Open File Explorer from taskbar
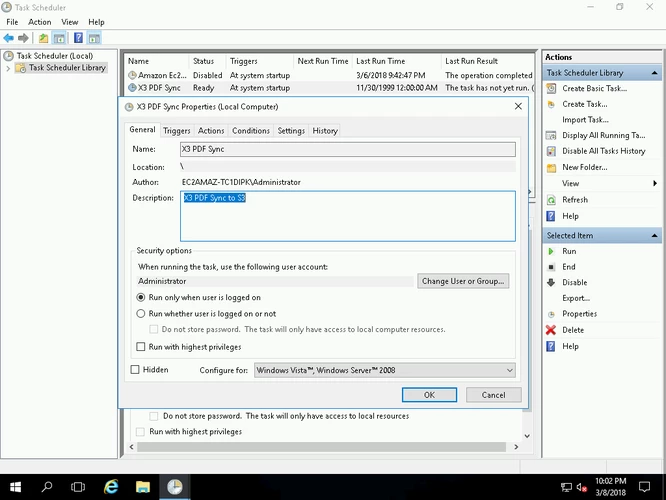 click(143, 487)
